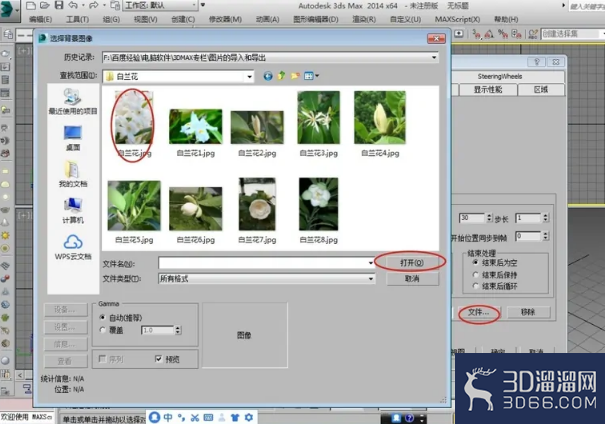Switch to the 显示性能 tab

tap(488, 90)
